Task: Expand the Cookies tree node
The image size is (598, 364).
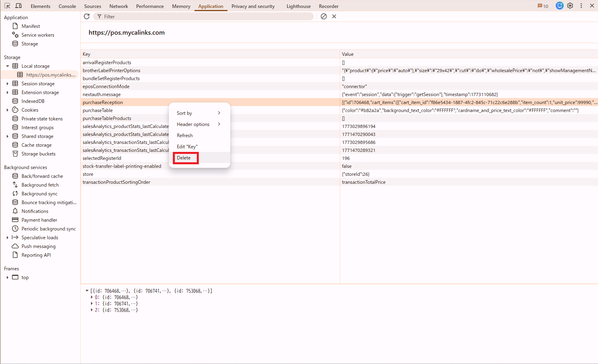Action: tap(8, 110)
